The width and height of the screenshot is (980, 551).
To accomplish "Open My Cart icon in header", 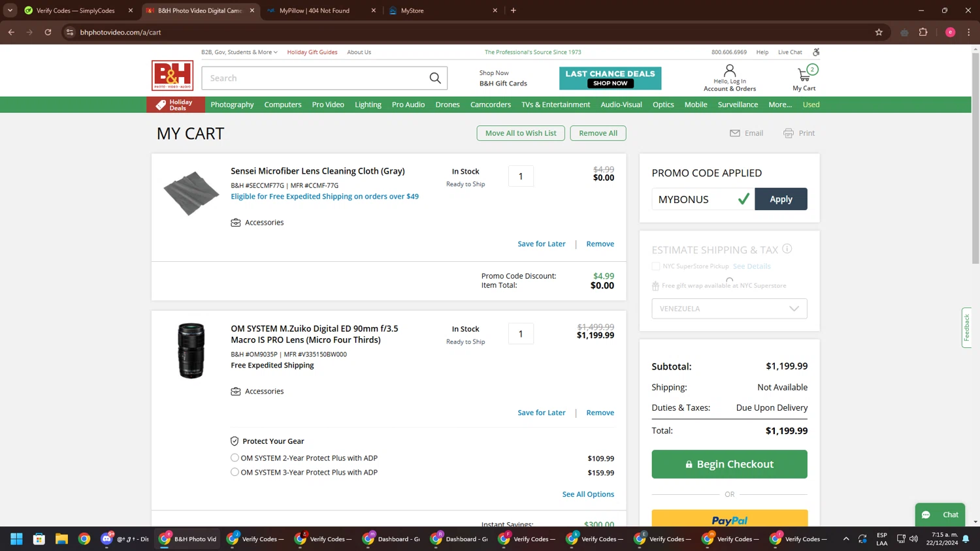I will pos(804,75).
